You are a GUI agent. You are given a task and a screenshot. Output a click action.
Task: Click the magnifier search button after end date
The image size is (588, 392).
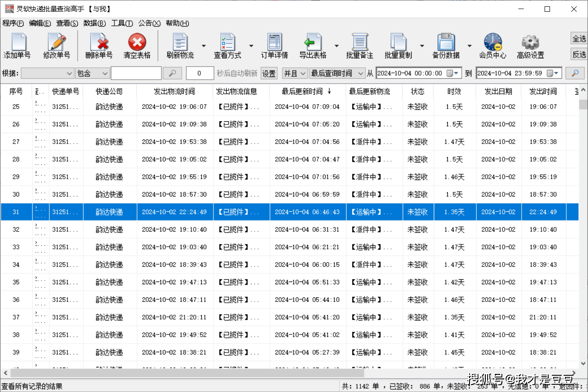(x=575, y=73)
